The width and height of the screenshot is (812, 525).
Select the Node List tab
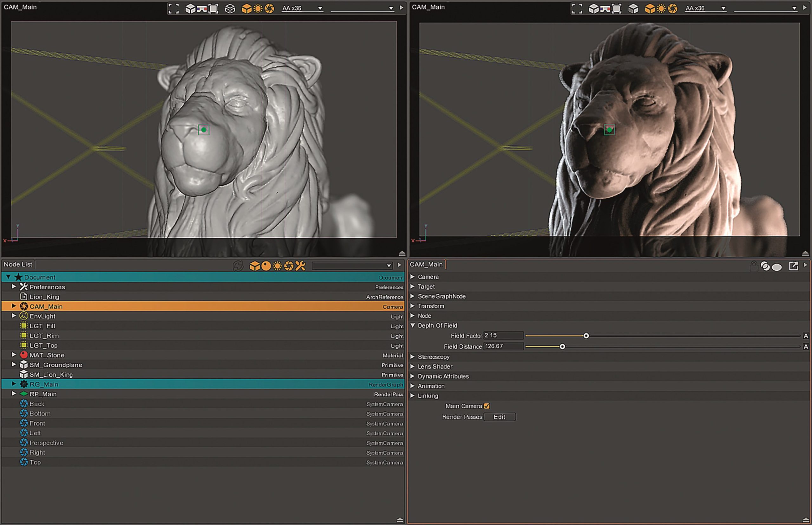pos(18,265)
